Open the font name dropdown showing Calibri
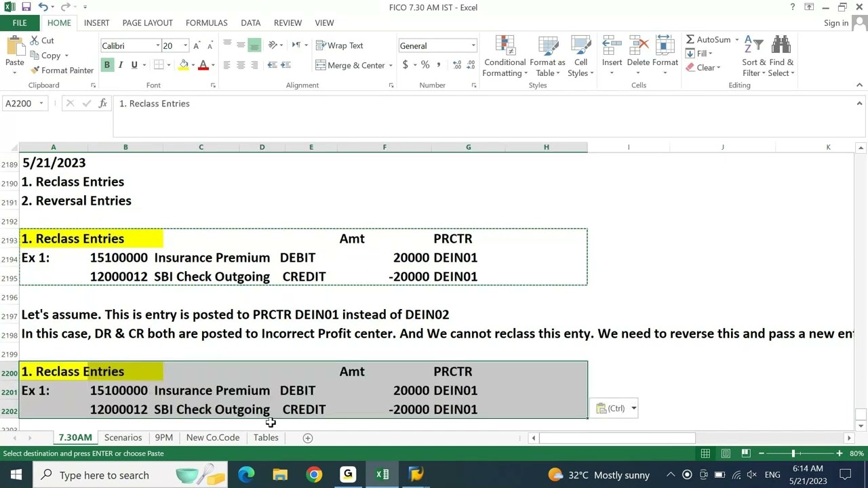 158,45
